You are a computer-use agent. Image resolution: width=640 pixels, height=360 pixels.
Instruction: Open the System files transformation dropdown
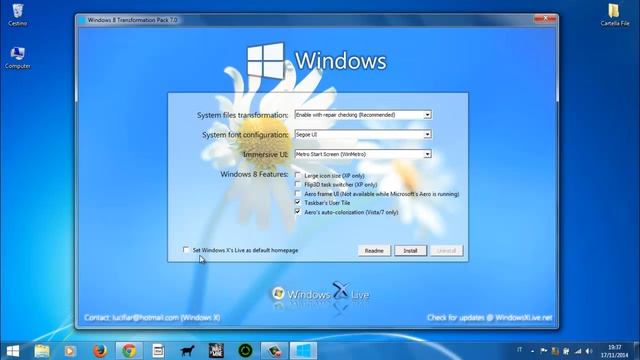363,115
